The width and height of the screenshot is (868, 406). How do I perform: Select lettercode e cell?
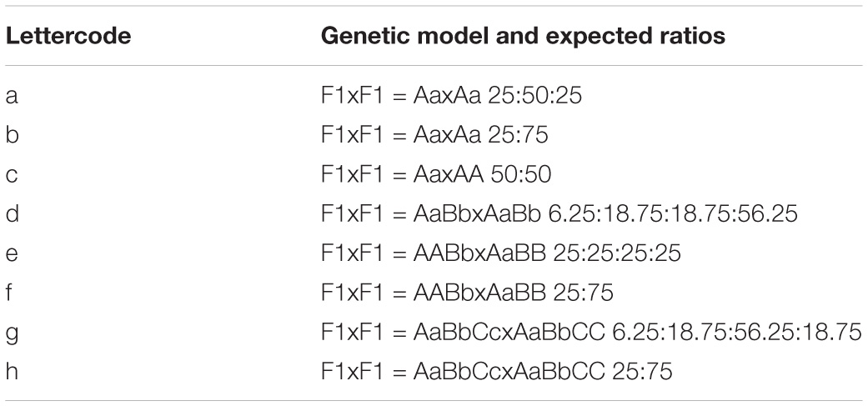pos(12,253)
